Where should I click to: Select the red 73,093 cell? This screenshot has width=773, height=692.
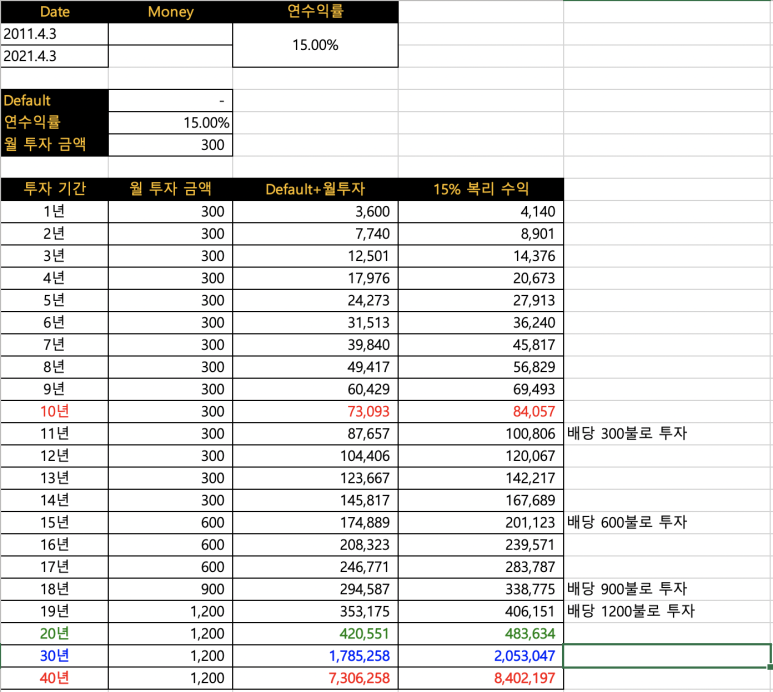(315, 411)
